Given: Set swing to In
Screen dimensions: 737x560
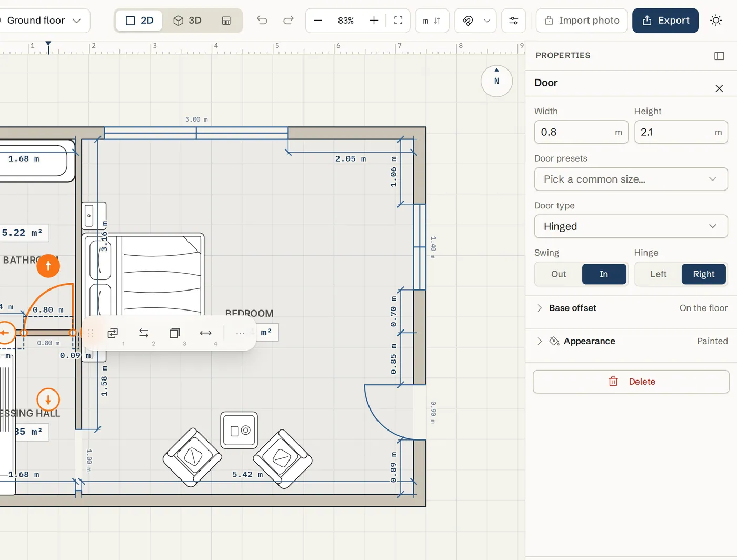Looking at the screenshot, I should [604, 274].
